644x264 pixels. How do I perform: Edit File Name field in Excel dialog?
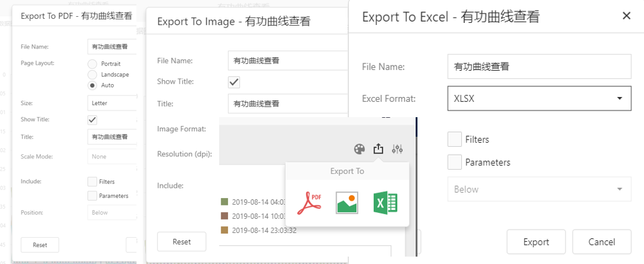tap(539, 67)
